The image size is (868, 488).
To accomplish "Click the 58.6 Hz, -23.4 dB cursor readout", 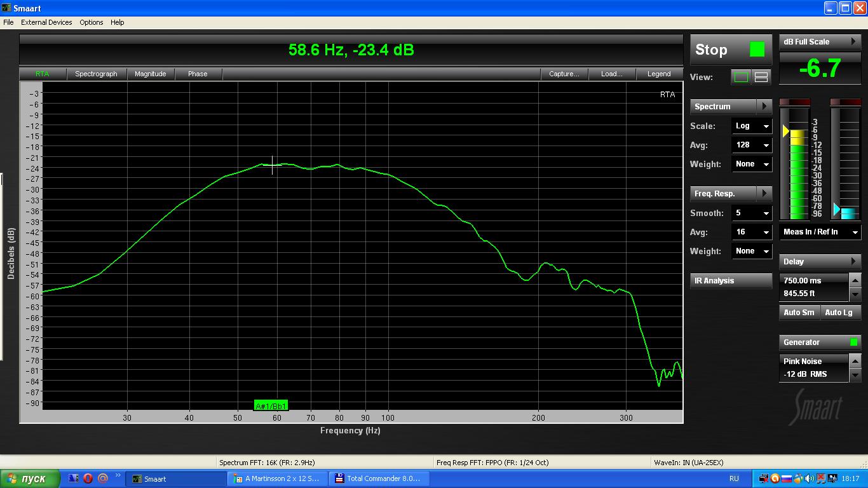I will click(x=351, y=50).
